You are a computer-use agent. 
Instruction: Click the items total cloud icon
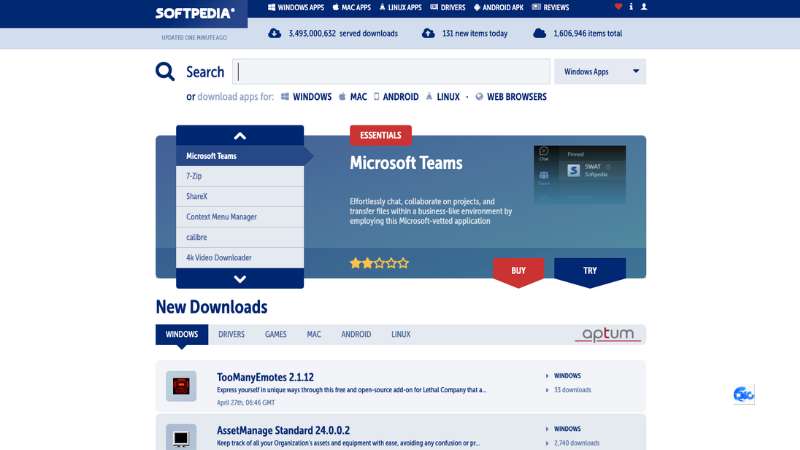click(539, 33)
